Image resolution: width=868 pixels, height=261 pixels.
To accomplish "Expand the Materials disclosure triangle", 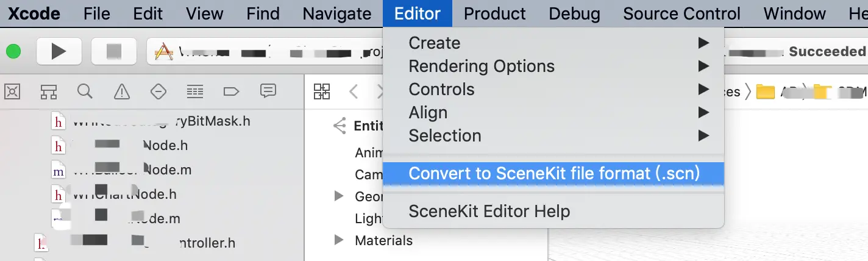I will 339,240.
